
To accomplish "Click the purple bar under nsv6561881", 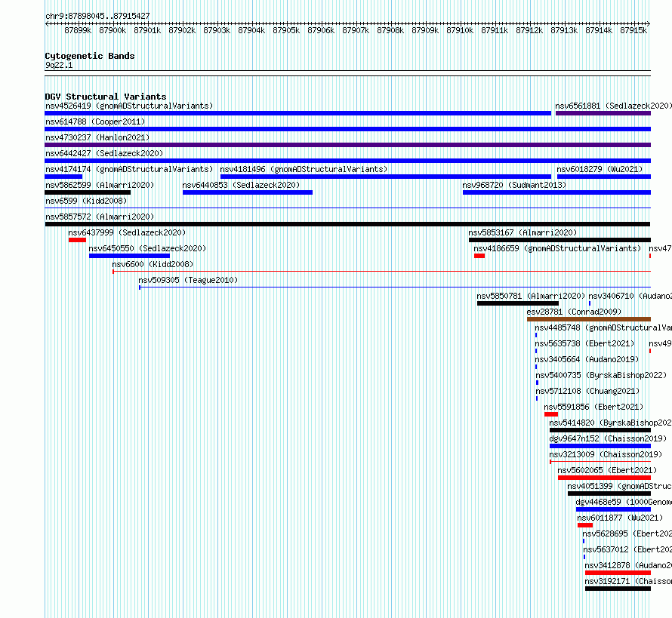I will [603, 113].
